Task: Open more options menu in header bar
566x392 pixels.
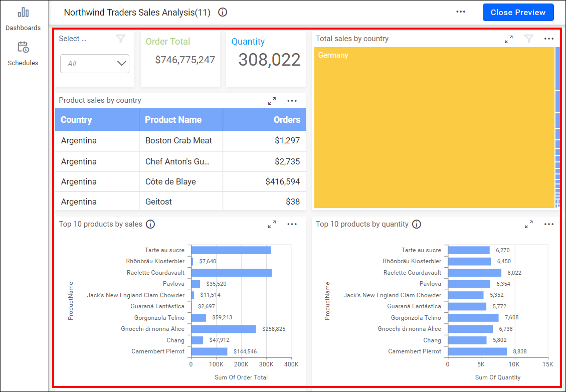Action: (461, 12)
